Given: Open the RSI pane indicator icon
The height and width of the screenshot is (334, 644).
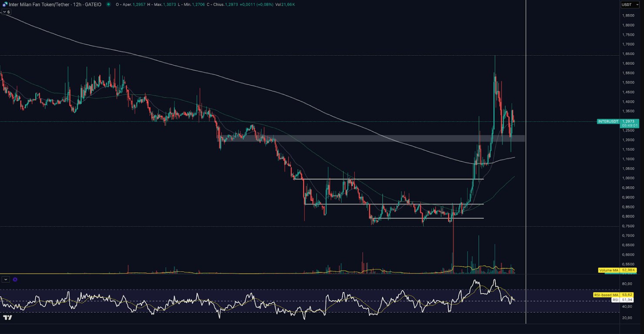Looking at the screenshot, I should [x=16, y=280].
